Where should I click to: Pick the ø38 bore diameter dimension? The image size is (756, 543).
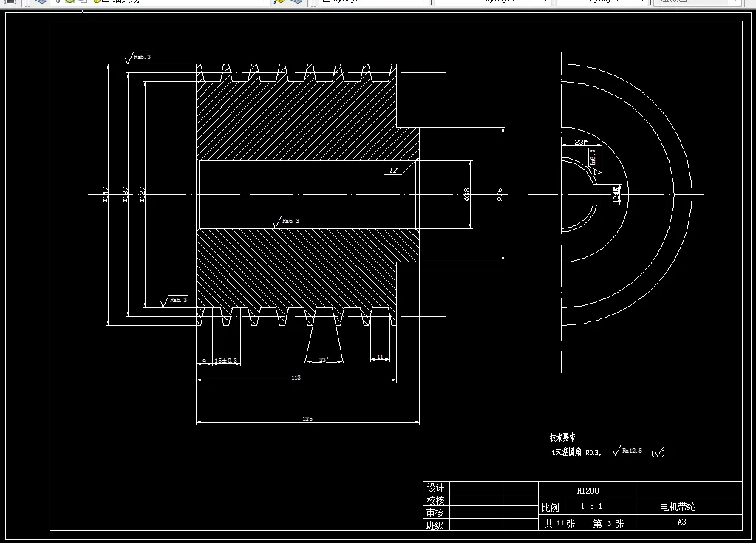click(466, 194)
